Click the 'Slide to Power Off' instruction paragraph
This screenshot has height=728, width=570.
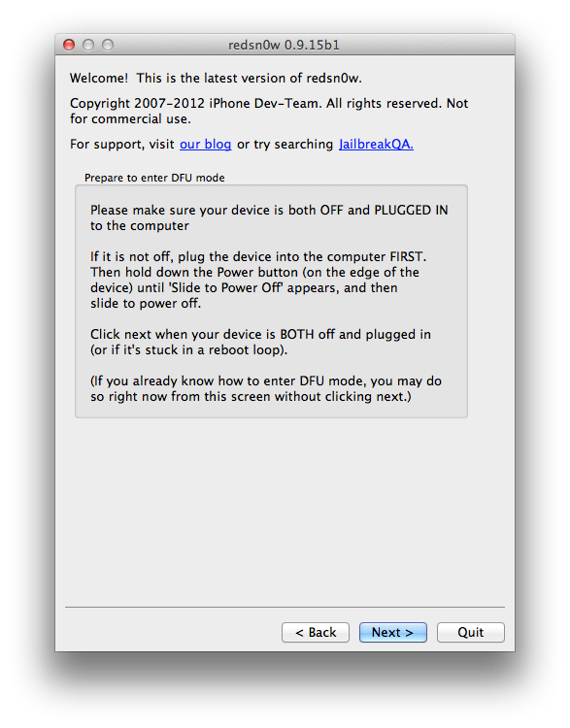coord(258,280)
